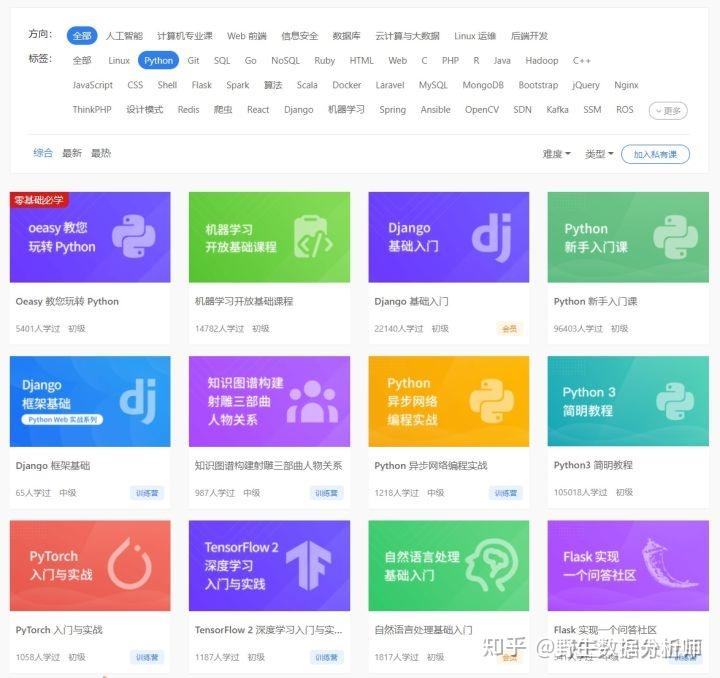
Task: Filter by 信息安全 direction
Action: (x=299, y=36)
